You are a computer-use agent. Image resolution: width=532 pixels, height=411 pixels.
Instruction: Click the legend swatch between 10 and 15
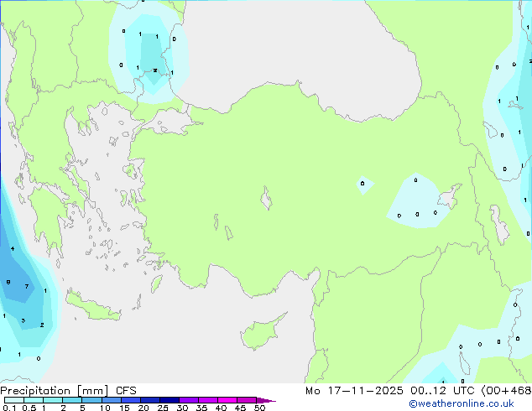111,400
